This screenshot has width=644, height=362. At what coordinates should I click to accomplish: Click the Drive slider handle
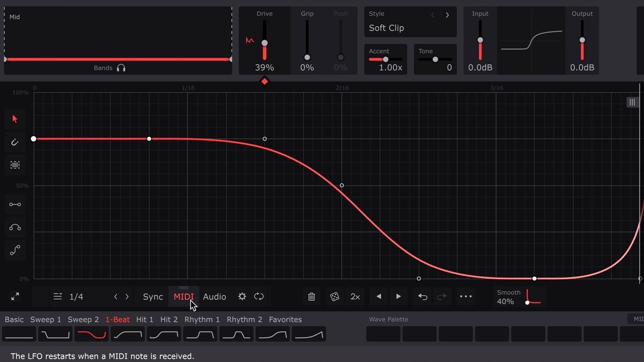[x=264, y=43]
